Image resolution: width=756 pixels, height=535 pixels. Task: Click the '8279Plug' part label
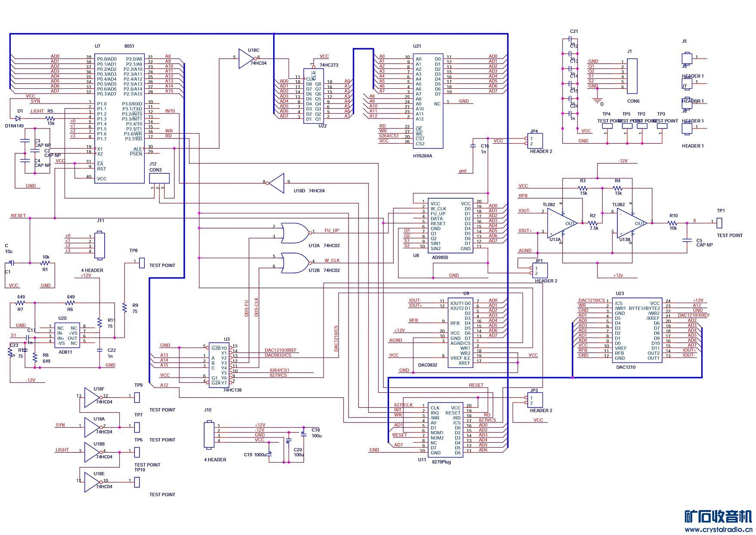441,461
